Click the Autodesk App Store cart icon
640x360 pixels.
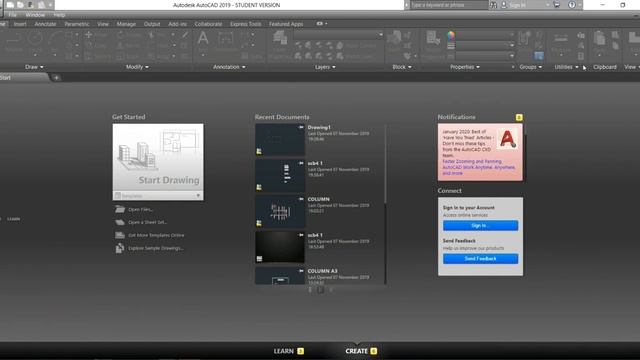[557, 5]
